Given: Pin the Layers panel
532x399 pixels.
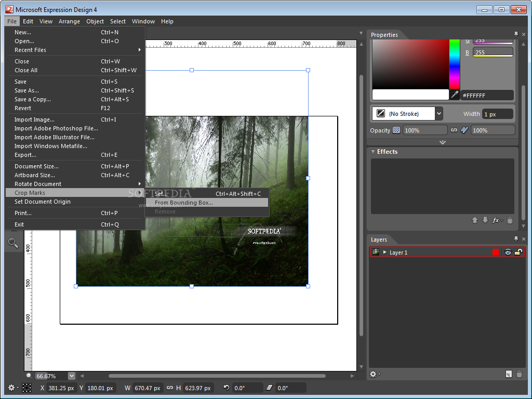Looking at the screenshot, I should 516,239.
